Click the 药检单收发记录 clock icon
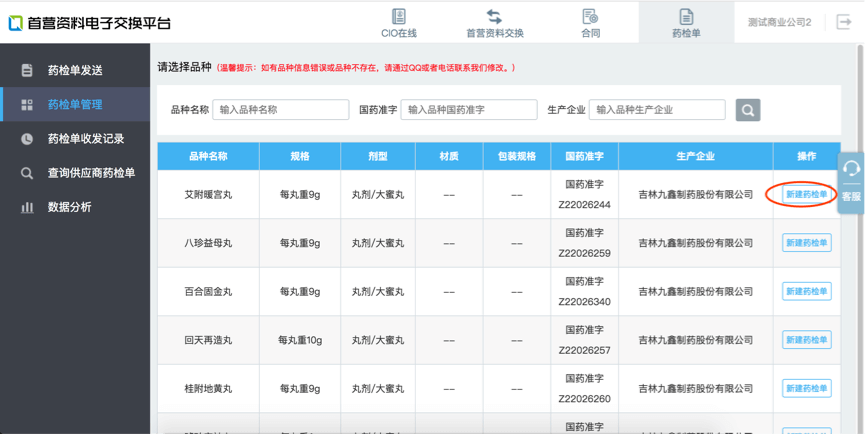This screenshot has width=865, height=434. [x=26, y=139]
